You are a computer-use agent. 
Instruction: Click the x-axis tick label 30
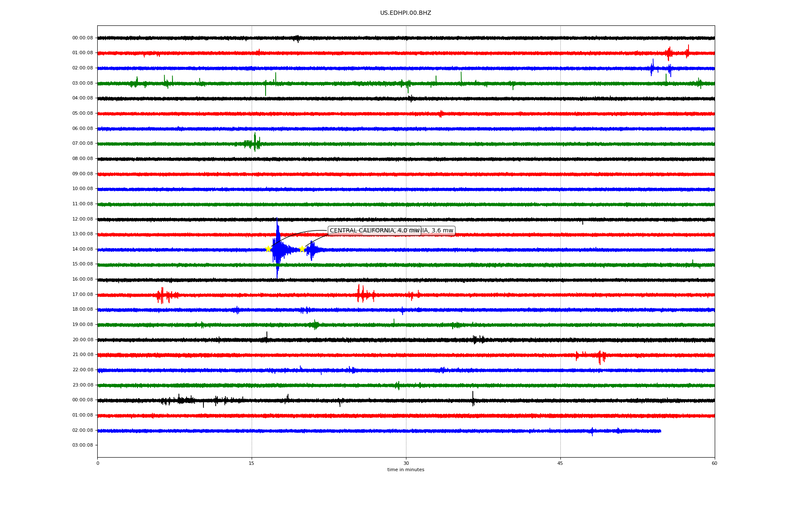click(406, 464)
